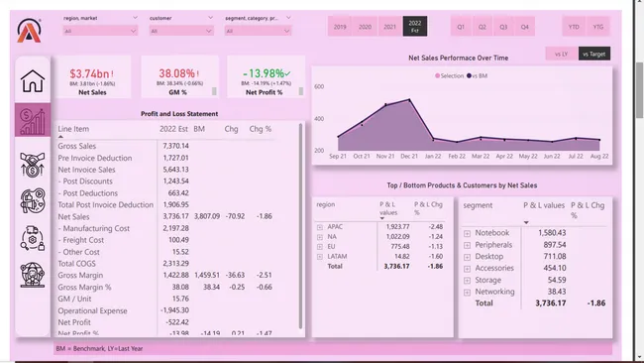The width and height of the screenshot is (644, 363).
Task: Select quarter Q3
Action: [503, 27]
